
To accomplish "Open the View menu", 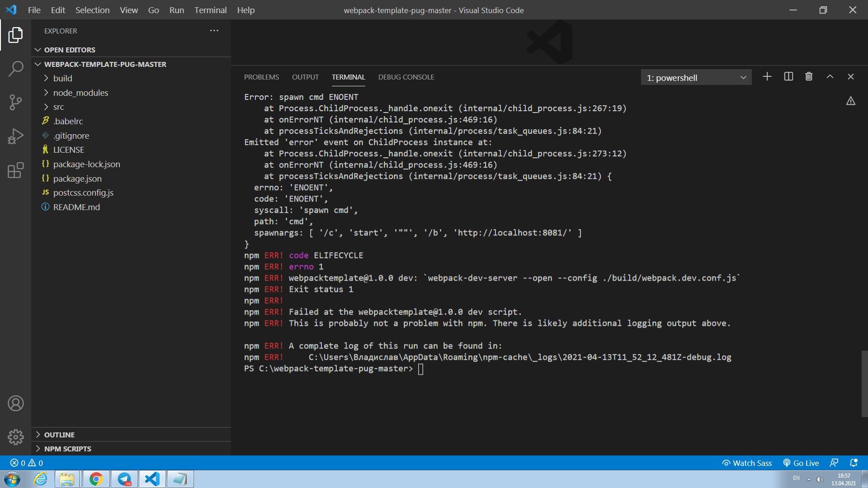I will click(x=129, y=10).
